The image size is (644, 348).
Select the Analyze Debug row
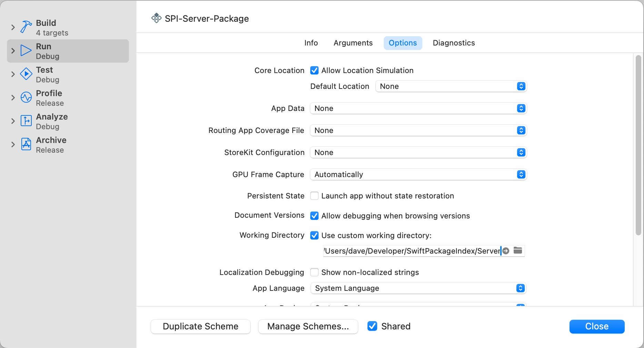[68, 121]
